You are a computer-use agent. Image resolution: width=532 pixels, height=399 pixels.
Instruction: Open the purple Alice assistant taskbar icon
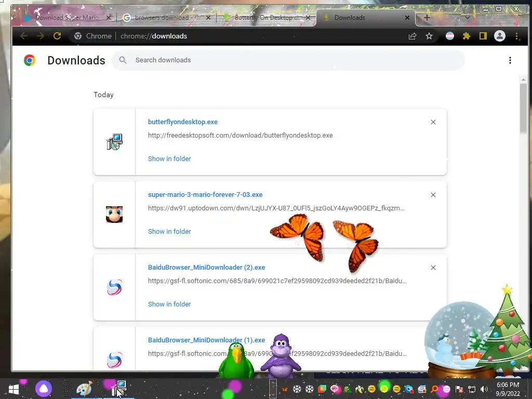(x=44, y=389)
